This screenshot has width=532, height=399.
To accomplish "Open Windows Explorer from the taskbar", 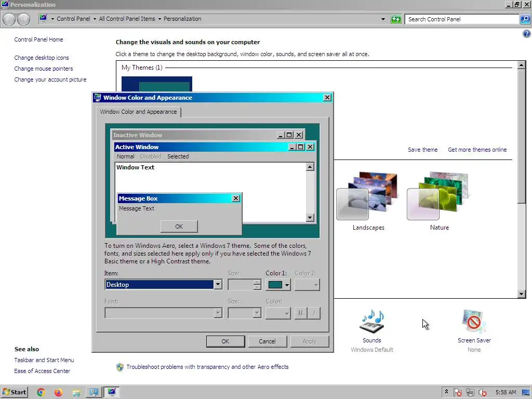I will (x=76, y=392).
